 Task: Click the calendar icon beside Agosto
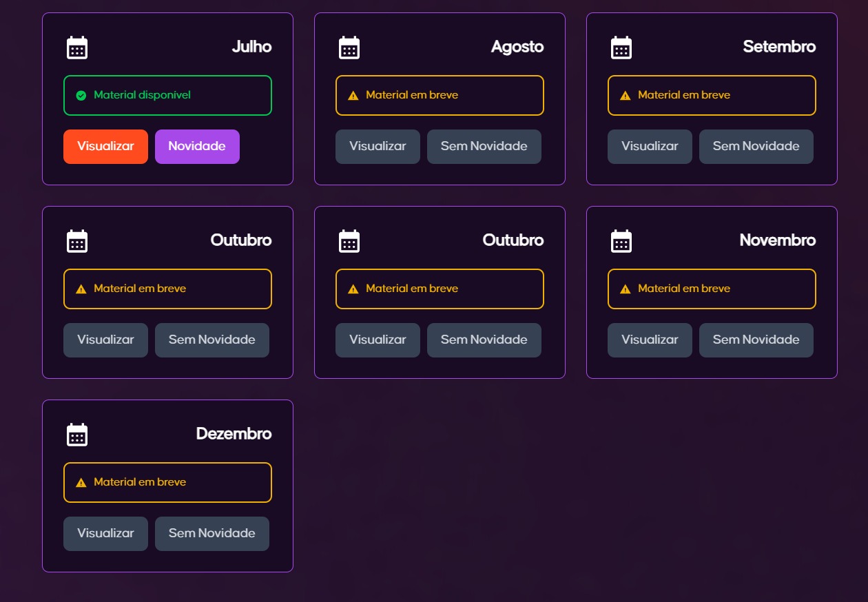(349, 48)
